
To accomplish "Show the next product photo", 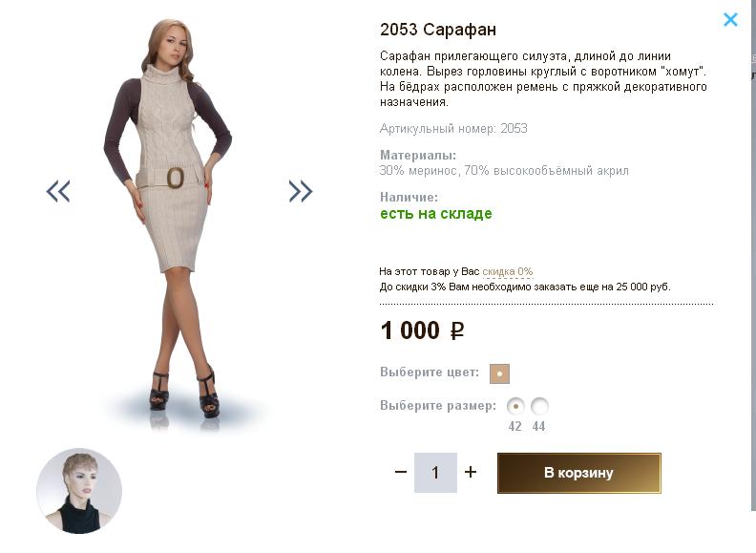I will [x=301, y=191].
